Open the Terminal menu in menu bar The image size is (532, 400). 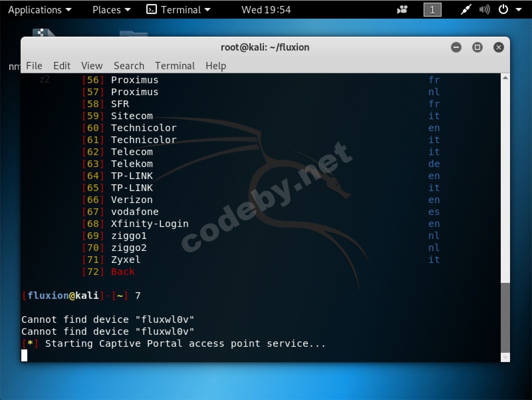(x=175, y=66)
